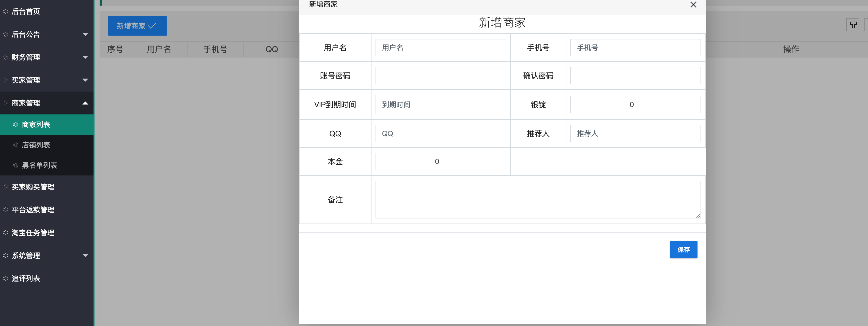Click the 银锭 amount field
868x326 pixels.
tap(635, 105)
